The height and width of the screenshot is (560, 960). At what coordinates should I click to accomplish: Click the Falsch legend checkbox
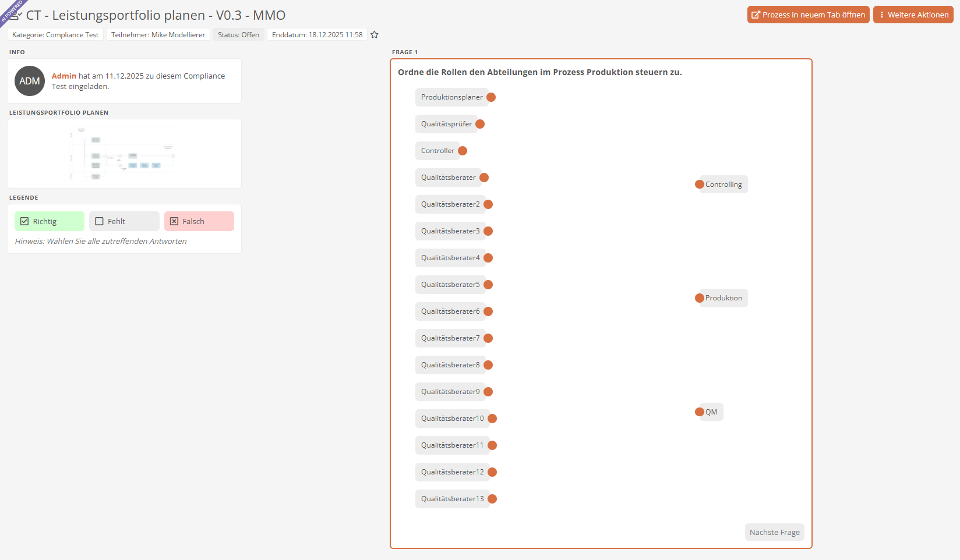174,221
